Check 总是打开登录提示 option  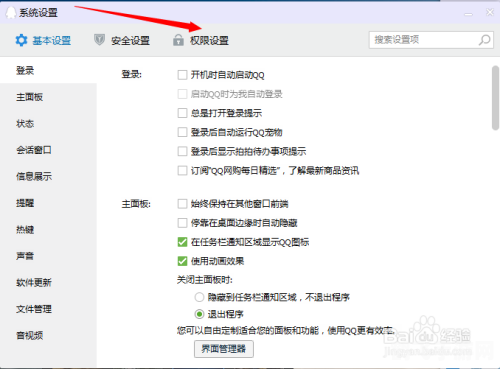pyautogui.click(x=182, y=113)
